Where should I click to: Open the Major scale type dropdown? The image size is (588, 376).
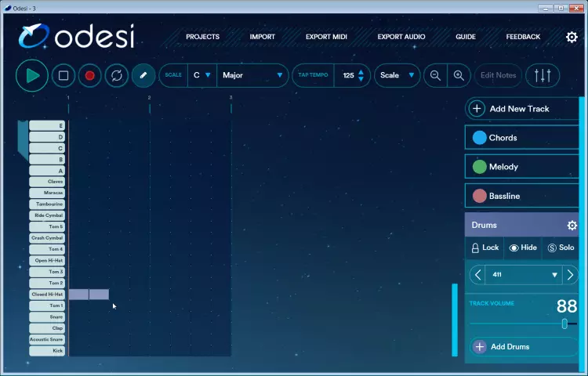tap(252, 75)
